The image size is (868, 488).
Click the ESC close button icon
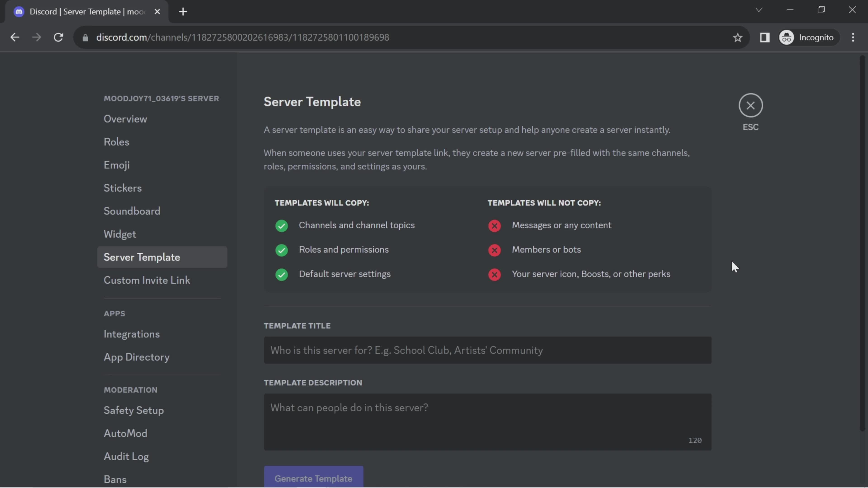(750, 106)
